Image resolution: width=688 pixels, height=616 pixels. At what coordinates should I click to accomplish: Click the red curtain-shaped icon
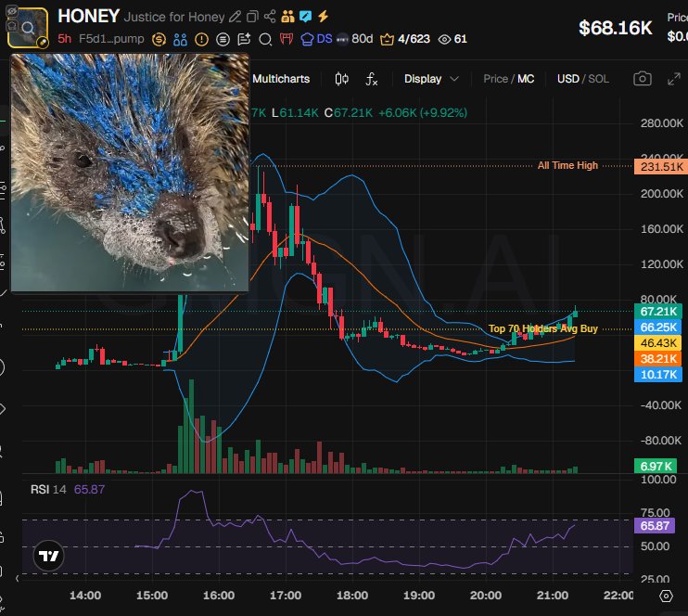tap(287, 40)
